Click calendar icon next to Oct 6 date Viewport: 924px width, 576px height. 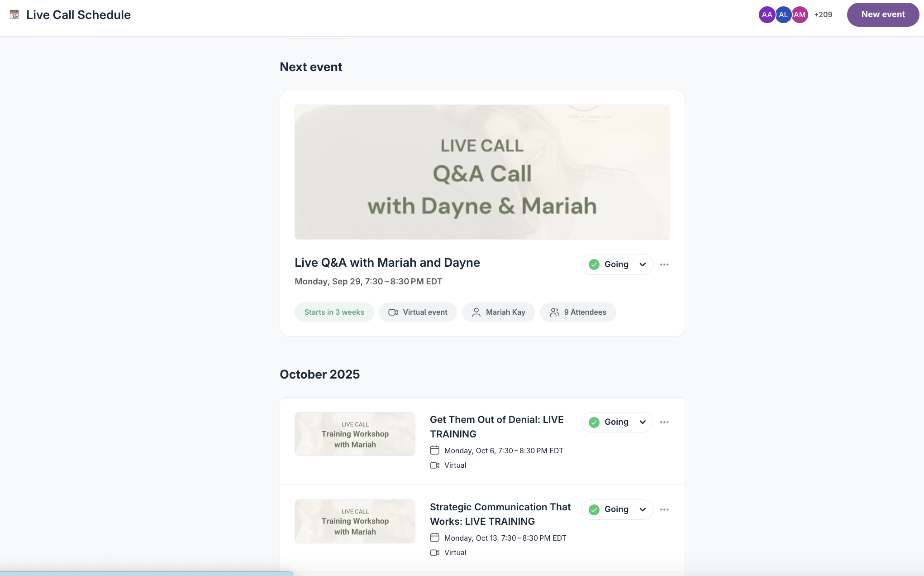(x=434, y=450)
